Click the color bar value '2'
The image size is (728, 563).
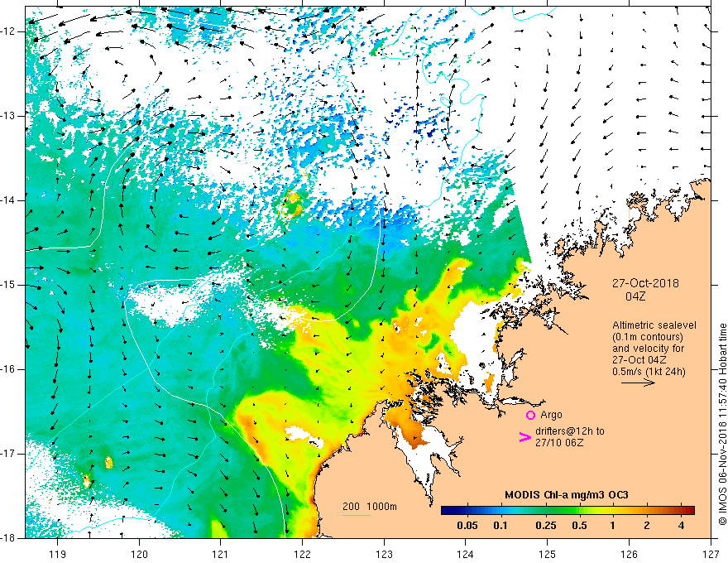coord(647,526)
